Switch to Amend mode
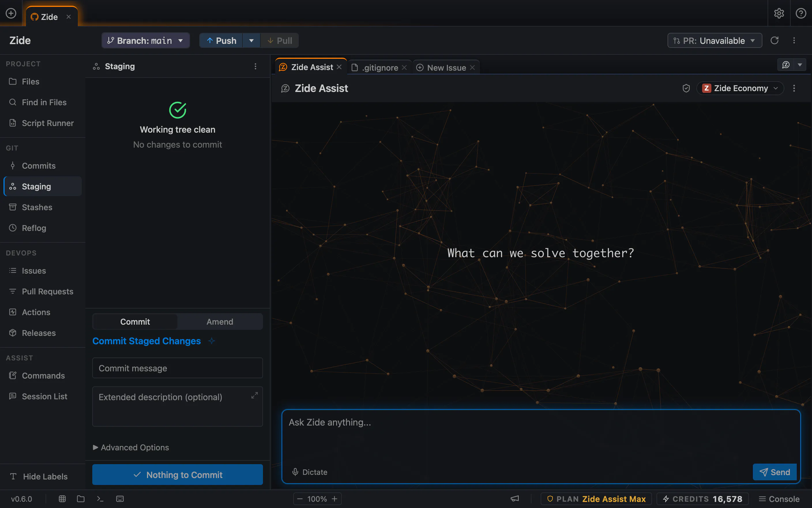The image size is (812, 508). pyautogui.click(x=220, y=321)
